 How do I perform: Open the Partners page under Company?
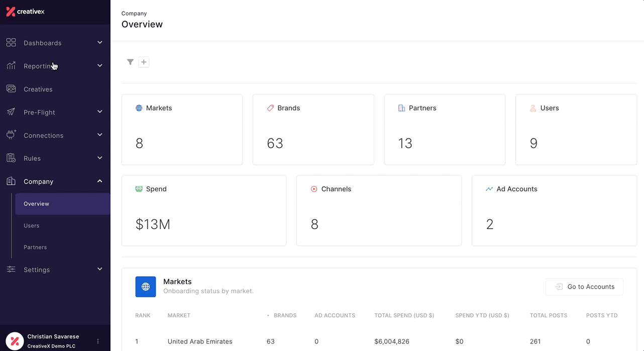35,247
